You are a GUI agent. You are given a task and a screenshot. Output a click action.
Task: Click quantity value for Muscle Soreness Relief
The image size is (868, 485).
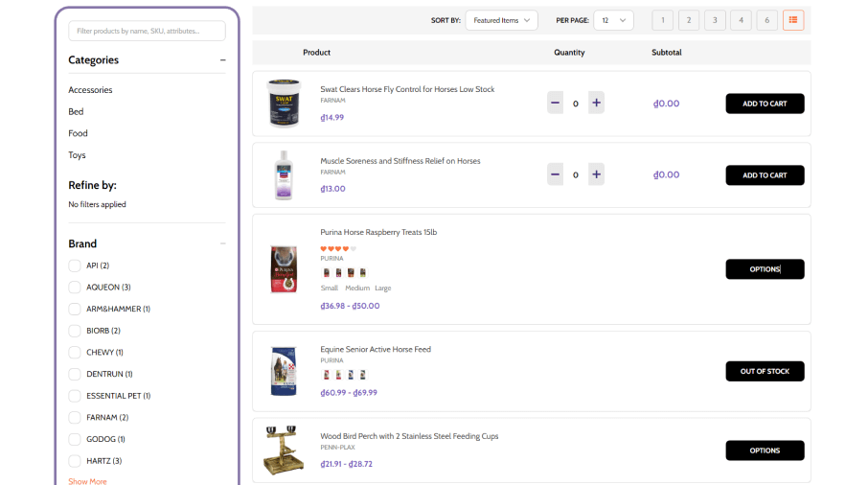(x=576, y=175)
